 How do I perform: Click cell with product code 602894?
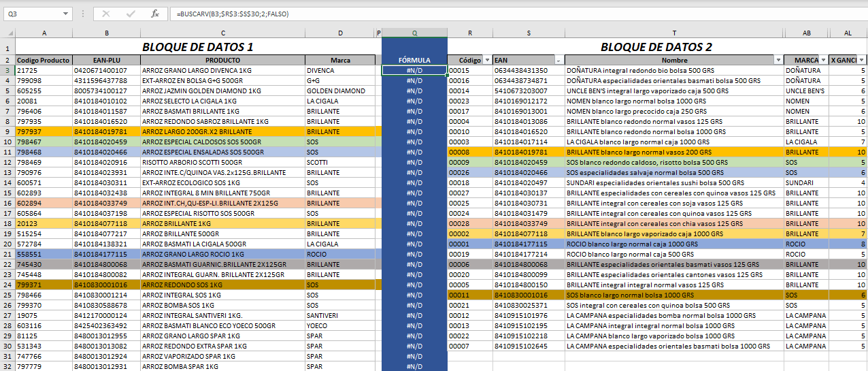click(44, 203)
